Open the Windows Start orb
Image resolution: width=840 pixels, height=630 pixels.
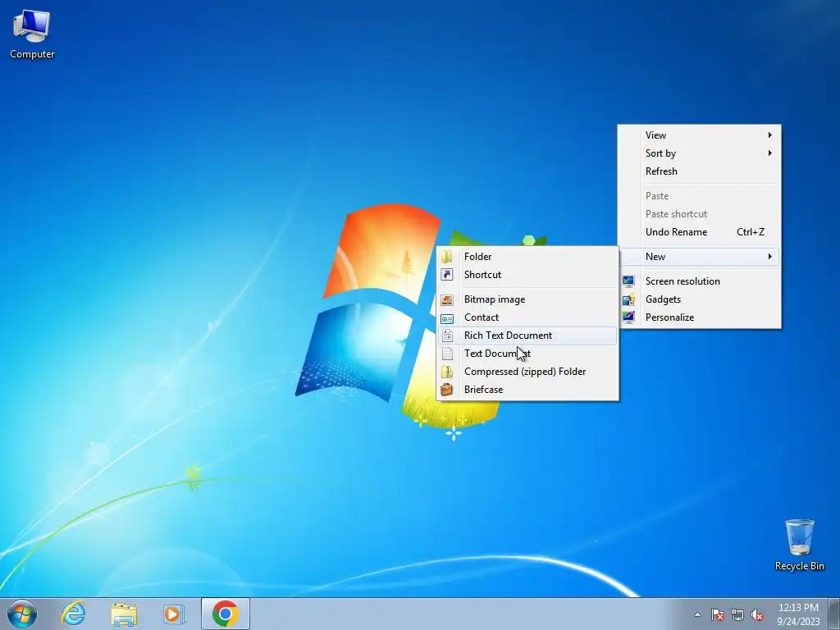click(x=22, y=614)
